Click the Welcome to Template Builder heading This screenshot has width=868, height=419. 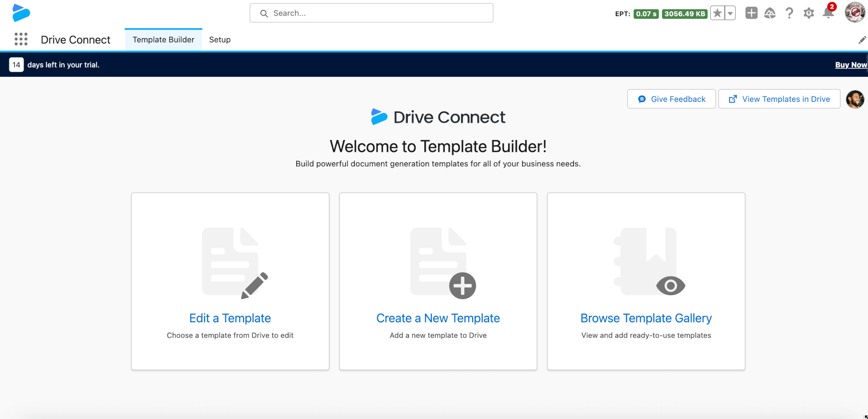click(438, 146)
